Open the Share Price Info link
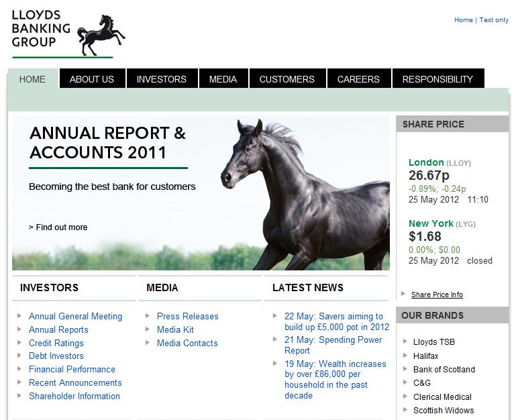The height and width of the screenshot is (420, 518). pos(437,295)
